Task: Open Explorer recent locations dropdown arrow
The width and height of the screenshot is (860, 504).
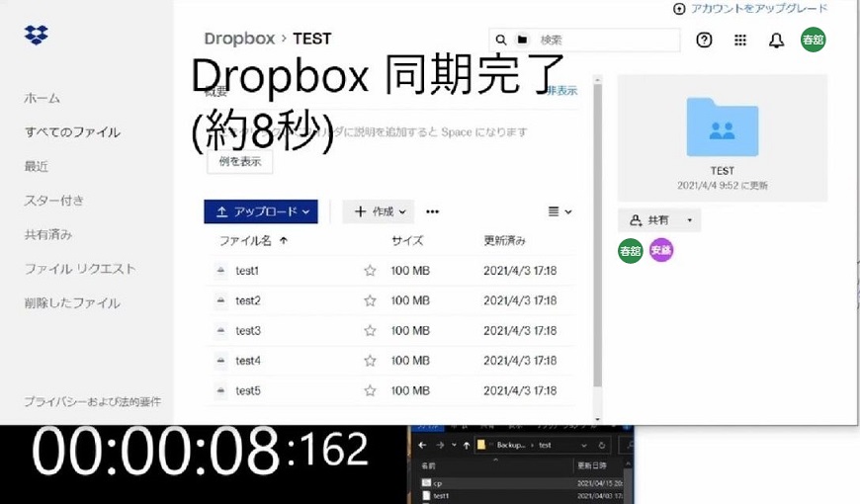Action: (x=454, y=446)
